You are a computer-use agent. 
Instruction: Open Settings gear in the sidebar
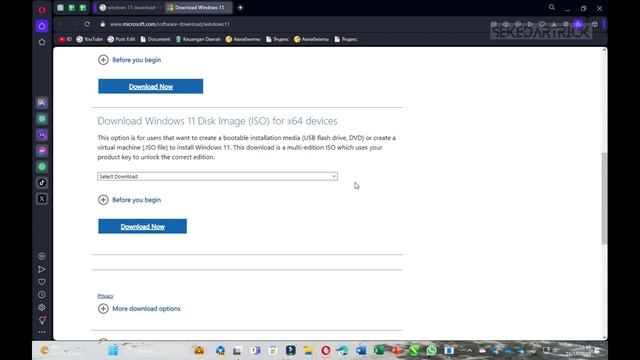pyautogui.click(x=42, y=307)
